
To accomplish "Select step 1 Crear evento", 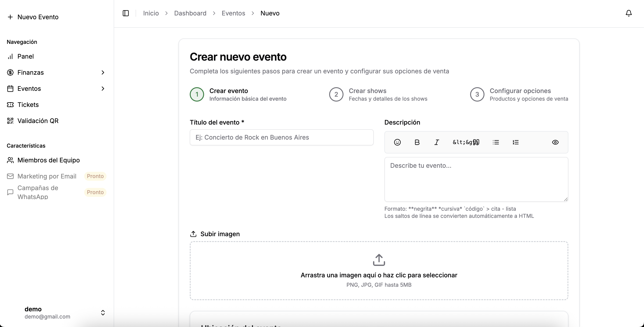I will pyautogui.click(x=238, y=94).
